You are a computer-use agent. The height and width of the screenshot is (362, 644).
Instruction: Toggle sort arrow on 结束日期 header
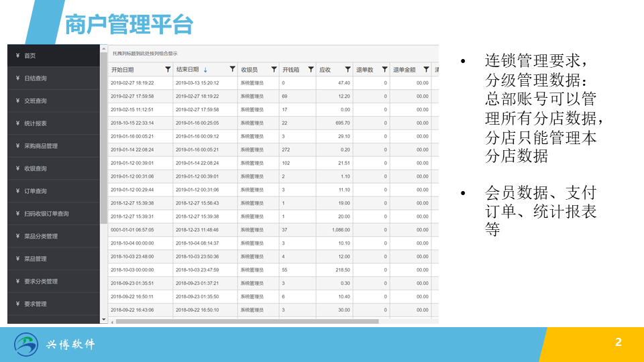click(205, 70)
